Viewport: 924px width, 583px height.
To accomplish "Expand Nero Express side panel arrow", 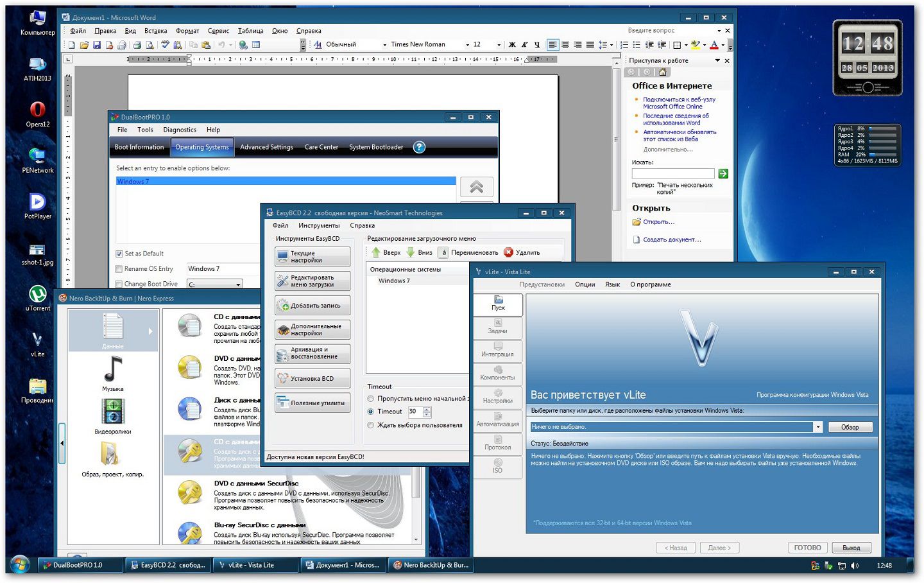I will pyautogui.click(x=62, y=443).
